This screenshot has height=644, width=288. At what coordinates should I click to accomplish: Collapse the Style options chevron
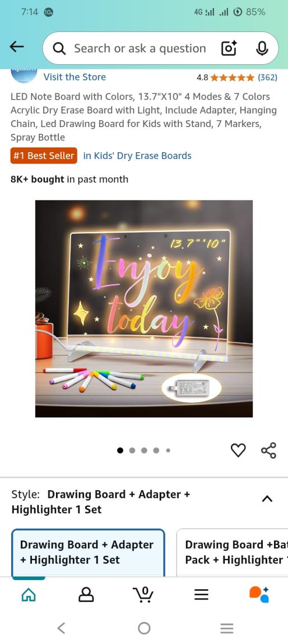pyautogui.click(x=267, y=499)
